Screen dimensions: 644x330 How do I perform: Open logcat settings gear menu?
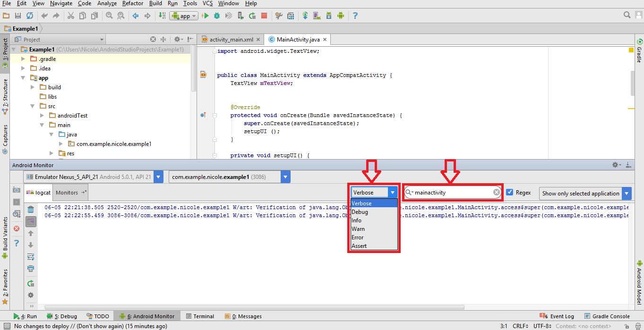[x=31, y=295]
